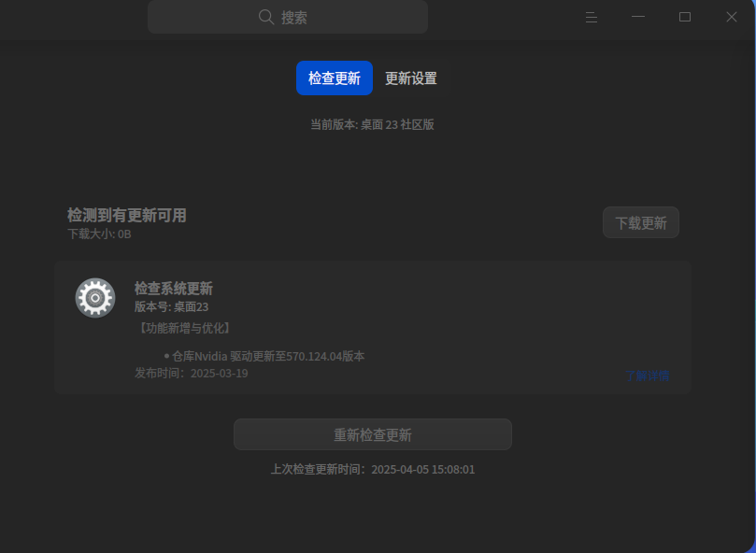756x553 pixels.
Task: Click the Nvidia 驱动更新至570.124.04版本 line
Action: (264, 356)
